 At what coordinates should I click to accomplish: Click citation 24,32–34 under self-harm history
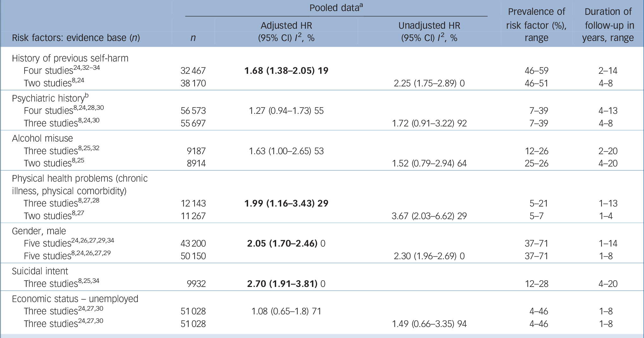(86, 67)
